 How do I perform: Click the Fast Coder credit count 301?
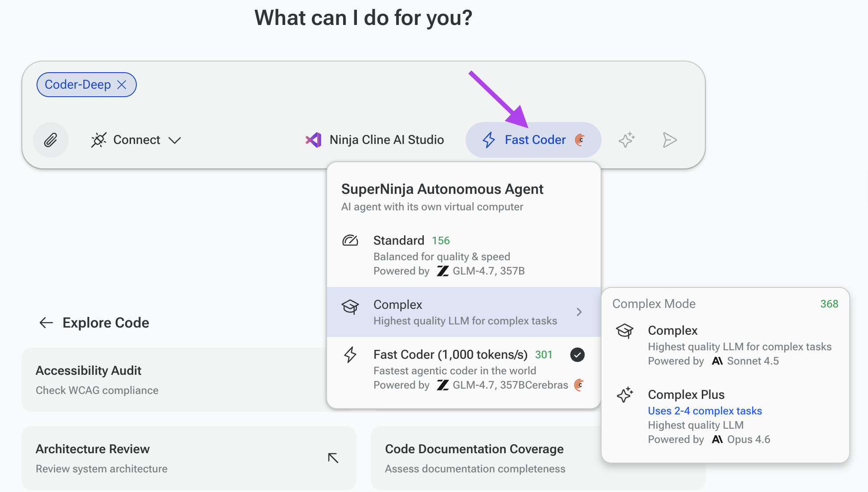point(544,355)
